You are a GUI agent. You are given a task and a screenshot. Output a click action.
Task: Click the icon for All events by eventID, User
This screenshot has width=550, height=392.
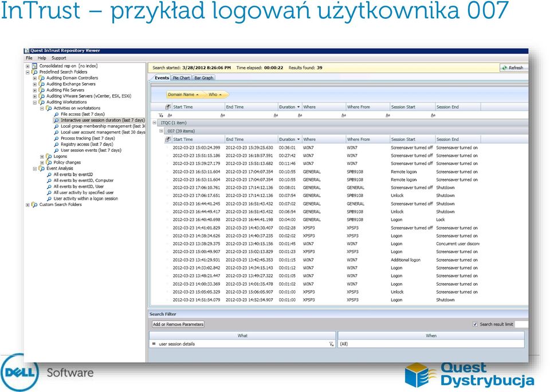[49, 187]
